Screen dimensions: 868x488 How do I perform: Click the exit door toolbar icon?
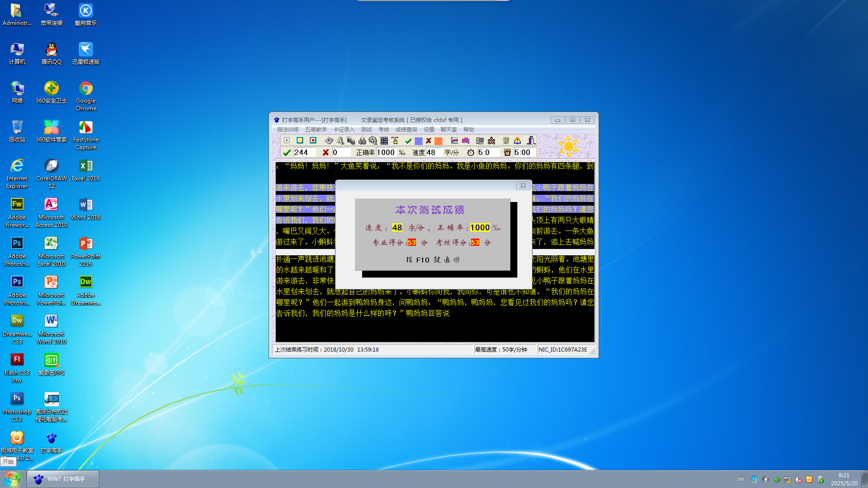[531, 140]
